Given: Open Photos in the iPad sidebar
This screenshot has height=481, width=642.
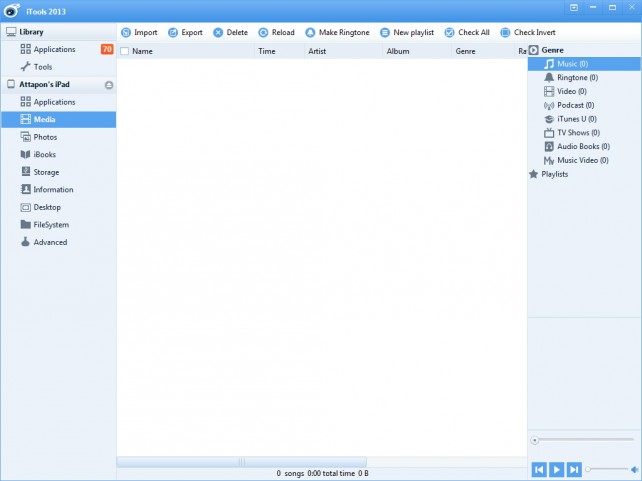Looking at the screenshot, I should point(45,137).
